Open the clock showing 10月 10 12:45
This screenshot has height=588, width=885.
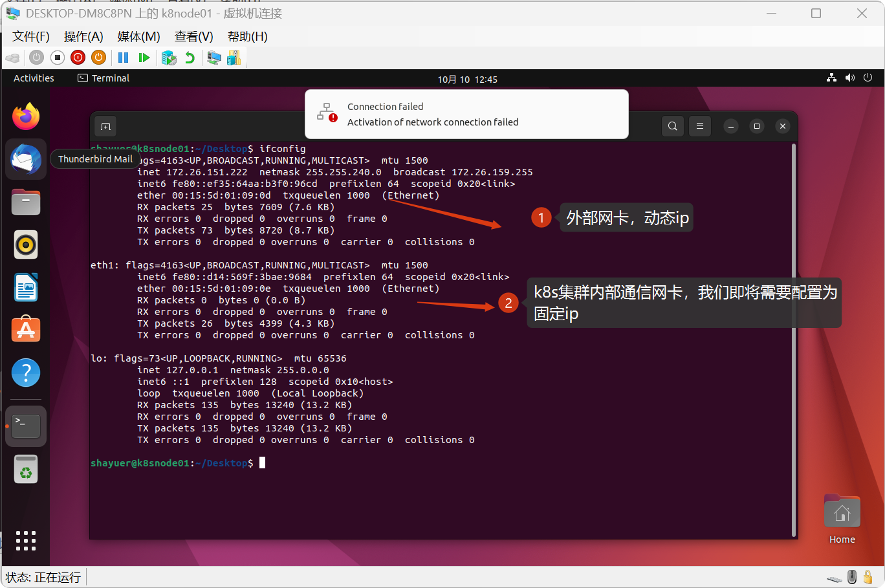pos(467,79)
